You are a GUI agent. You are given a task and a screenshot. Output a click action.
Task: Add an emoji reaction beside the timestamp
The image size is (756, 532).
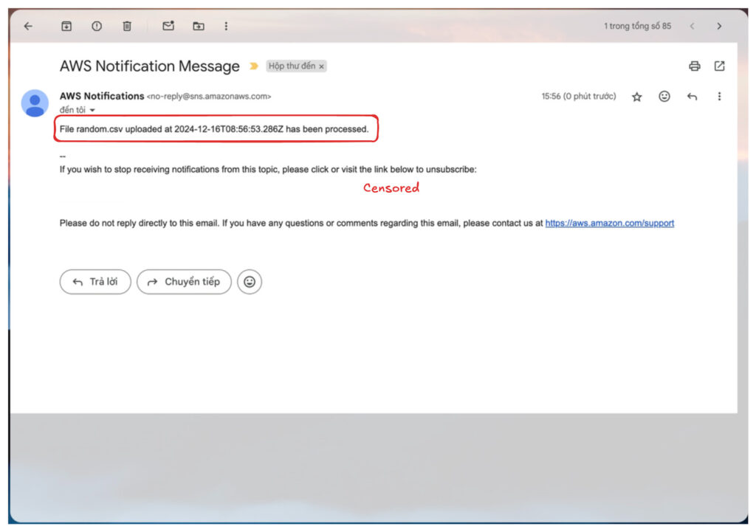(664, 97)
